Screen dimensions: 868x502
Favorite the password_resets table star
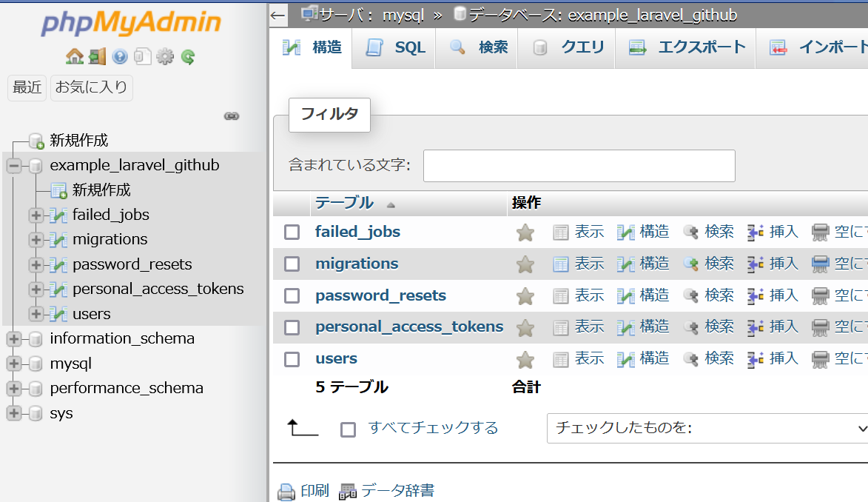pyautogui.click(x=525, y=296)
